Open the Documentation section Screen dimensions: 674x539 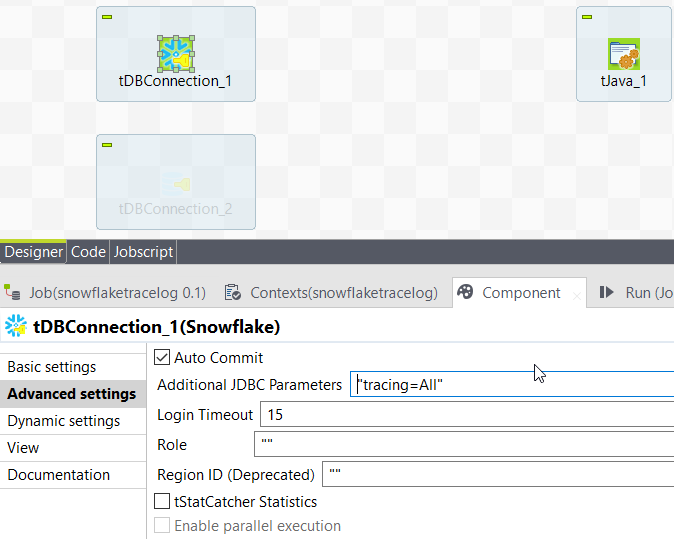click(x=73, y=475)
